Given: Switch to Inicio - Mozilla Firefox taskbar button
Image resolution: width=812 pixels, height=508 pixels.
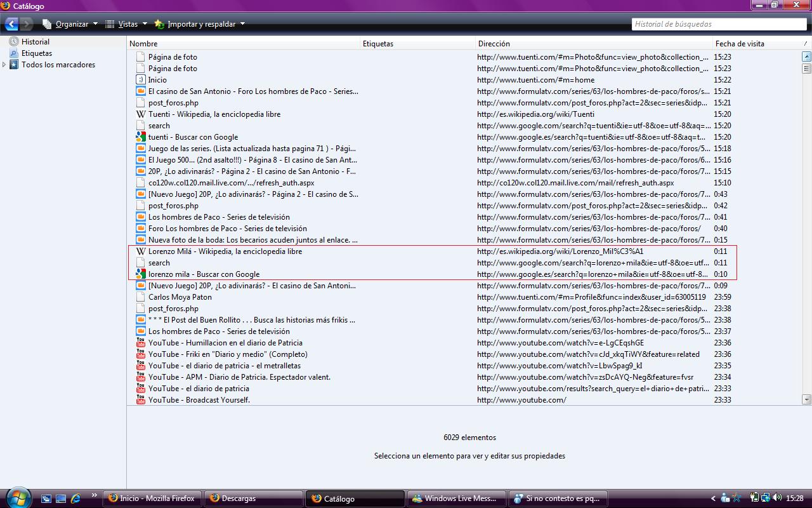Looking at the screenshot, I should tap(152, 498).
